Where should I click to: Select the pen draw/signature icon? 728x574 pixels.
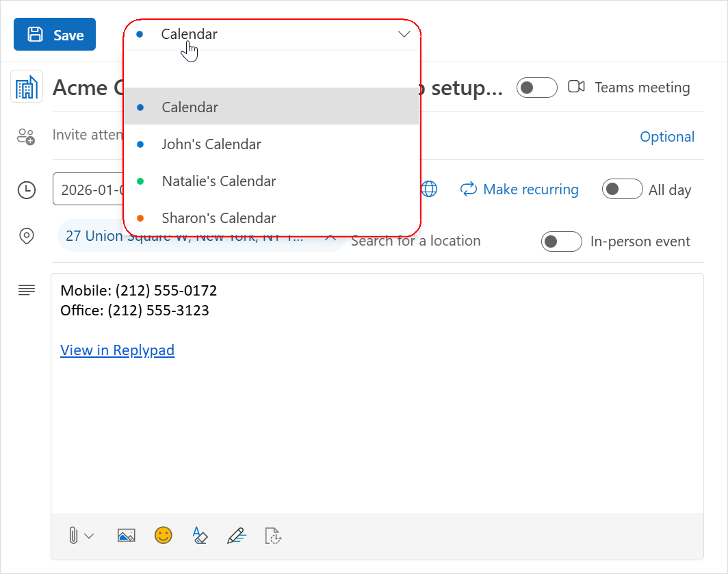236,535
